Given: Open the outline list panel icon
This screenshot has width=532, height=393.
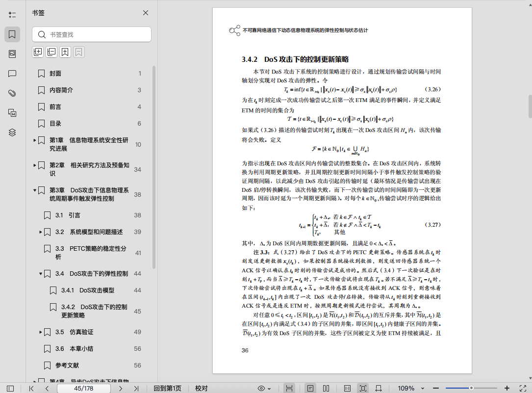Looking at the screenshot, I should click(x=12, y=15).
